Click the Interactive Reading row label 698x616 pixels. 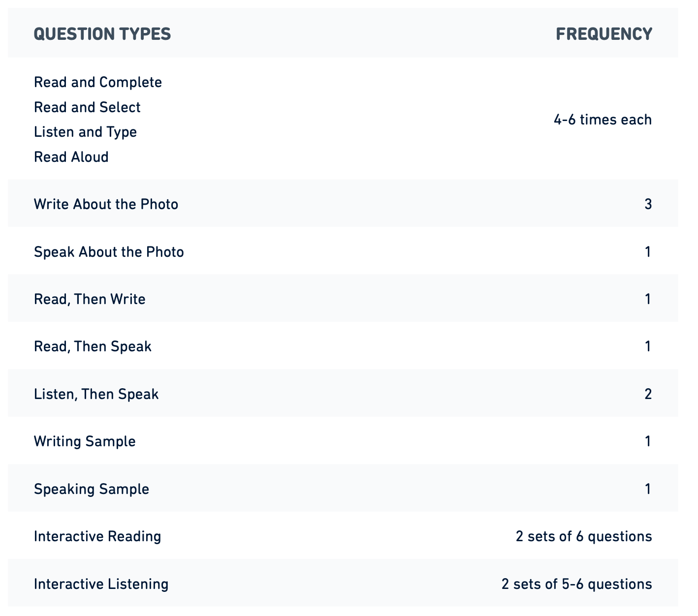pos(97,536)
